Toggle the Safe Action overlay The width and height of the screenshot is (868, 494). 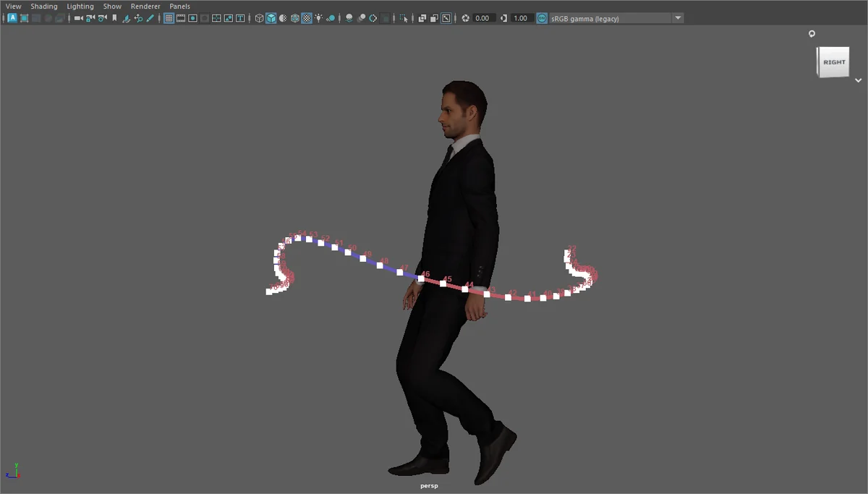(229, 18)
